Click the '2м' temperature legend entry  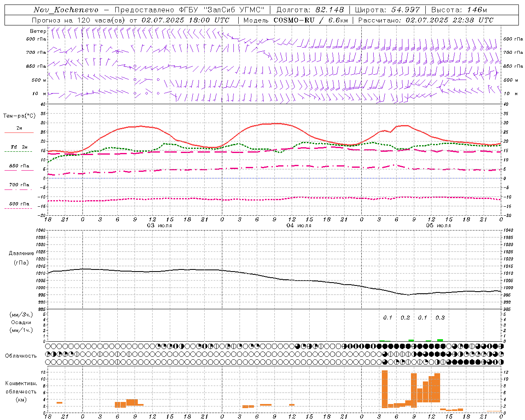point(19,128)
